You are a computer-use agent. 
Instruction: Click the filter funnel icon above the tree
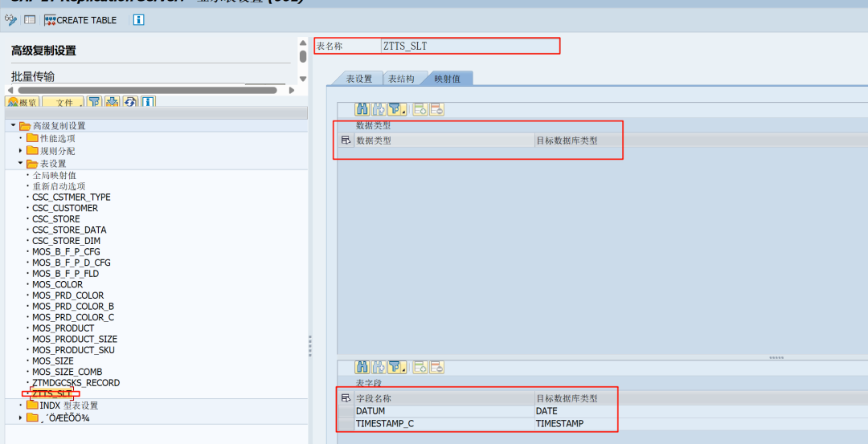coord(95,102)
